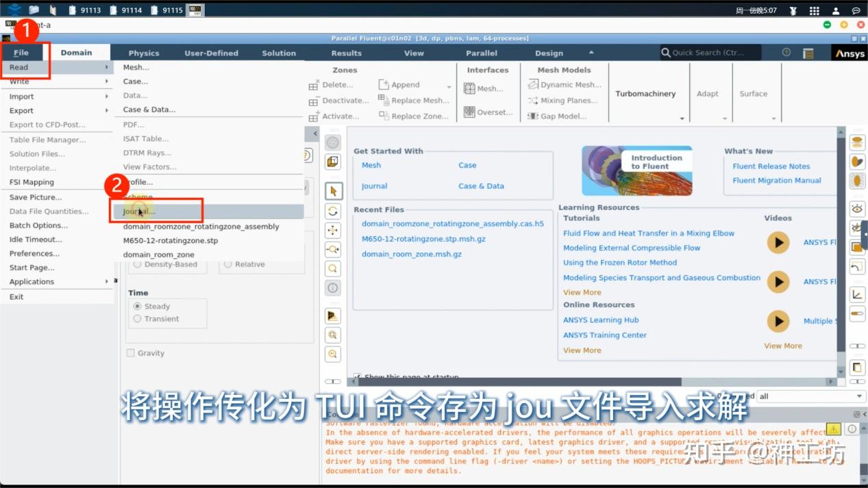Expand the Export submenu
Screen dimensions: 868x488
pos(56,110)
